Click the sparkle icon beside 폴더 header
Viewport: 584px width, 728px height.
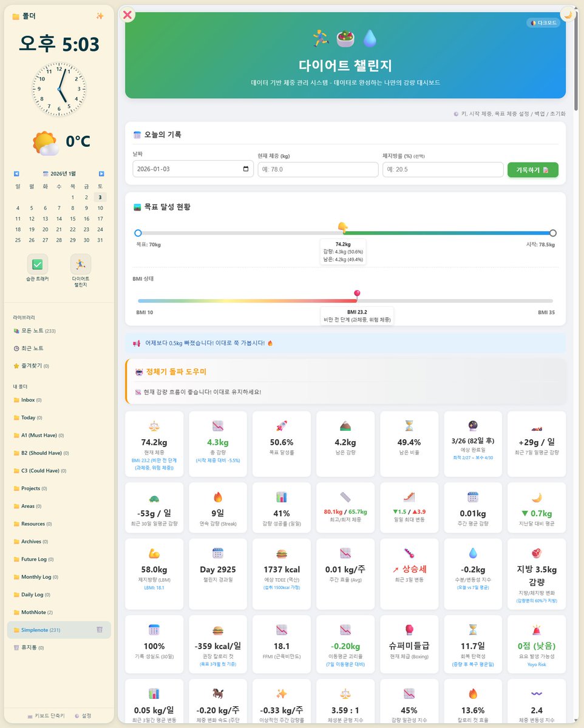pos(100,16)
